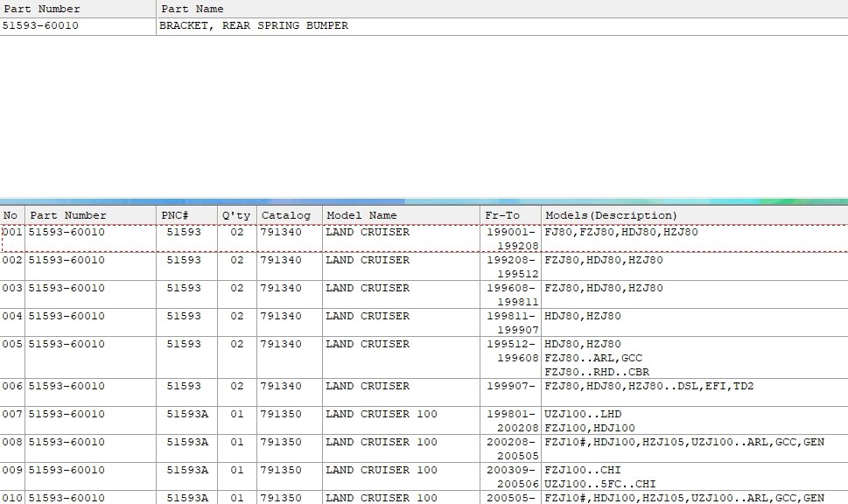Select row 010 number cell
This screenshot has height=504, width=848.
coord(12,498)
